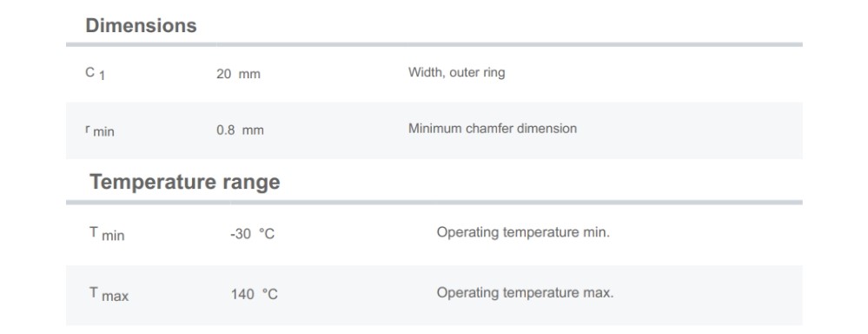Select the 0.8 mm chamfer value
Viewport: 868px width, 334px height.
[x=240, y=130]
